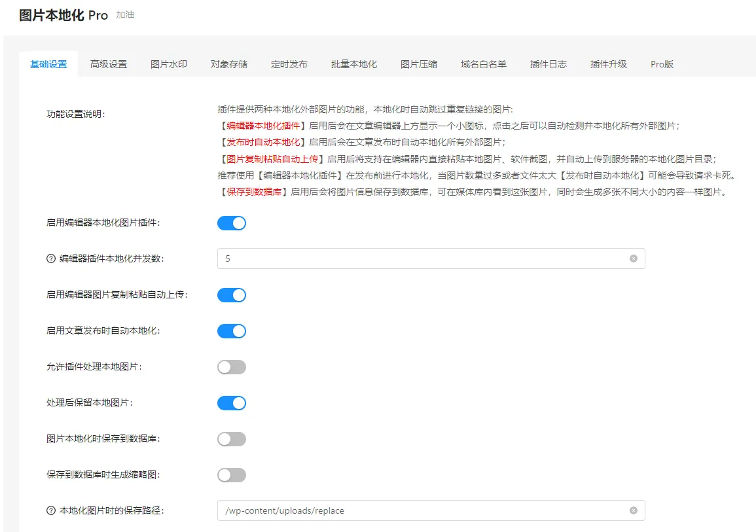Screen dimensions: 756x532
Task: Toggle 启用文章发布时自动本地化 off
Action: pos(232,331)
